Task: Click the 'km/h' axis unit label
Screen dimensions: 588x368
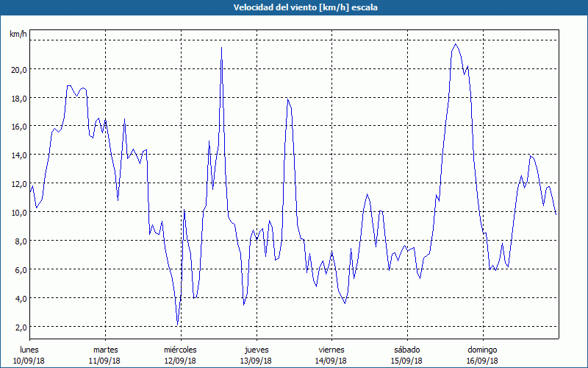Action: point(18,34)
